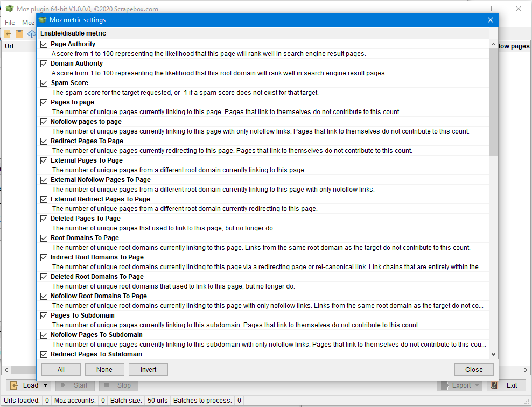Toggle Redirect Pages To Subdomain checkbox
Viewport: 532px width, 407px height.
pos(44,354)
